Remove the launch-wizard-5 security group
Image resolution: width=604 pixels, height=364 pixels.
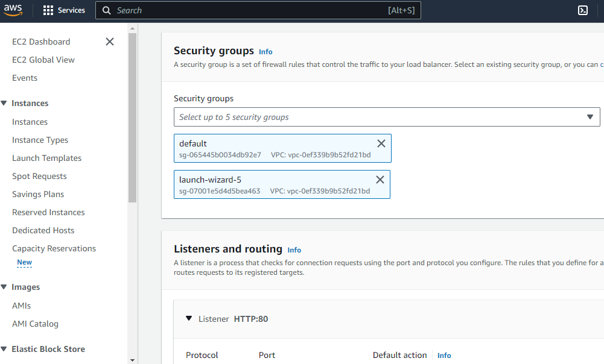(x=380, y=180)
